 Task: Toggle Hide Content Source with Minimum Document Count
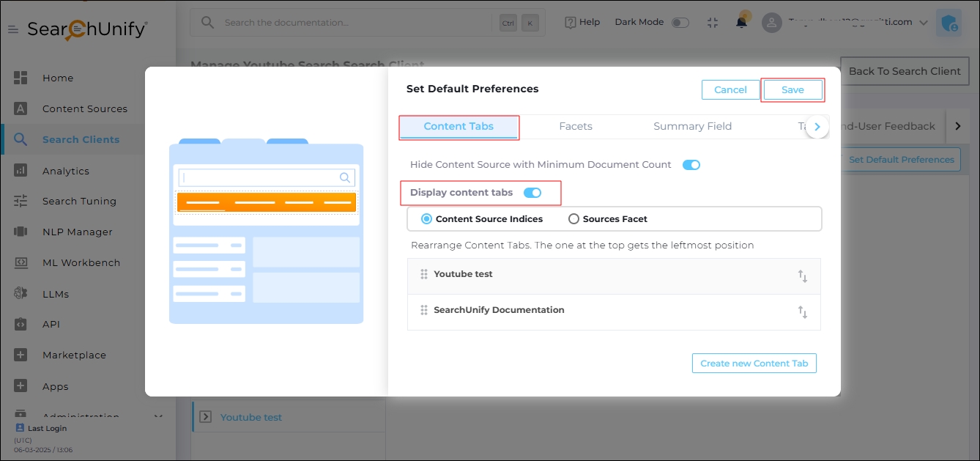(x=691, y=165)
